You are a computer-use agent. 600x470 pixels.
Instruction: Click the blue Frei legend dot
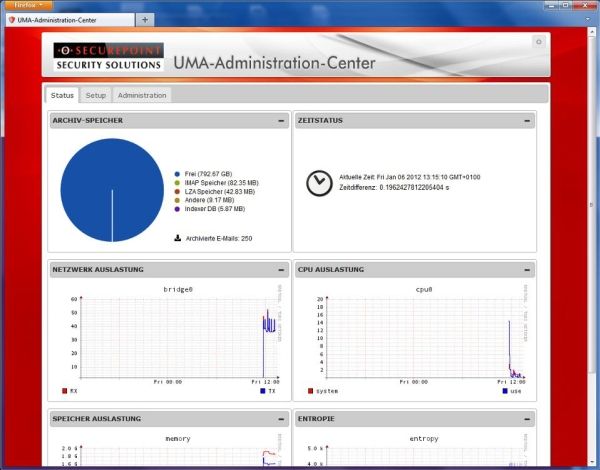pos(177,174)
